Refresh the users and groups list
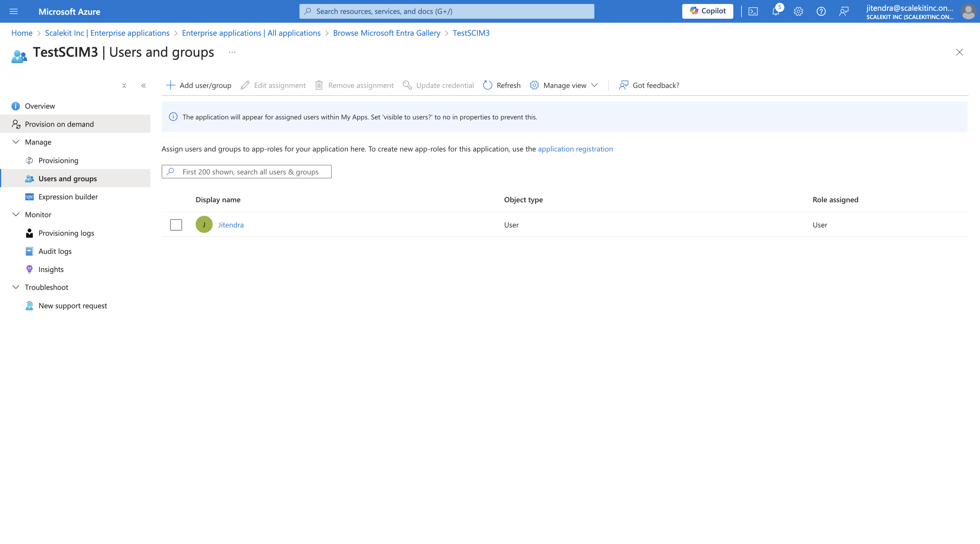Image resolution: width=980 pixels, height=544 pixels. coord(501,85)
